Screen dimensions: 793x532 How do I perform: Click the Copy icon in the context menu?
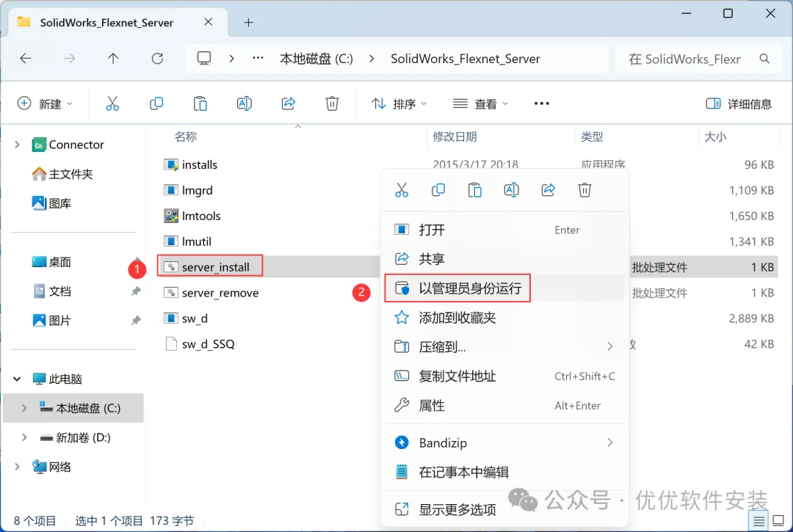point(438,190)
